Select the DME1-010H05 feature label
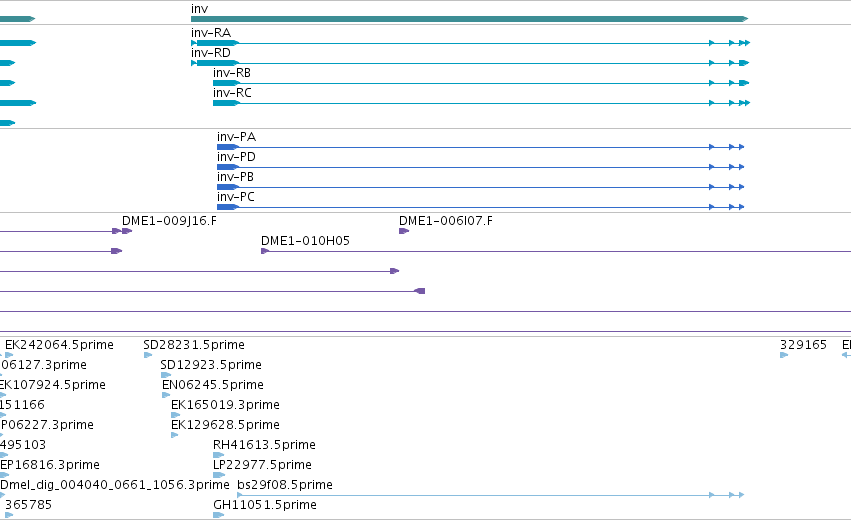 (305, 241)
